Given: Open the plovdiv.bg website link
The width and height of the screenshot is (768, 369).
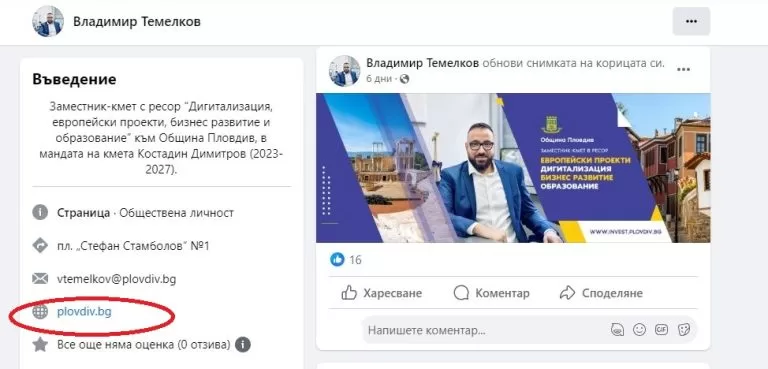Looking at the screenshot, I should 84,312.
